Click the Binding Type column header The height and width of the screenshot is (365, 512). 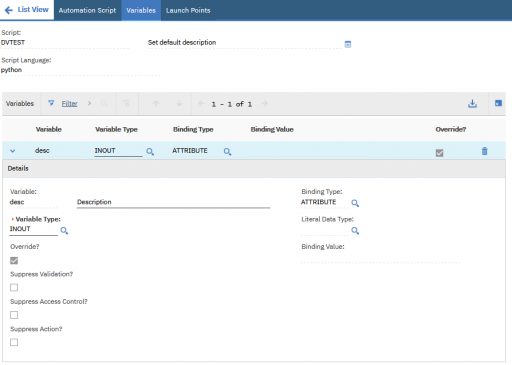193,129
